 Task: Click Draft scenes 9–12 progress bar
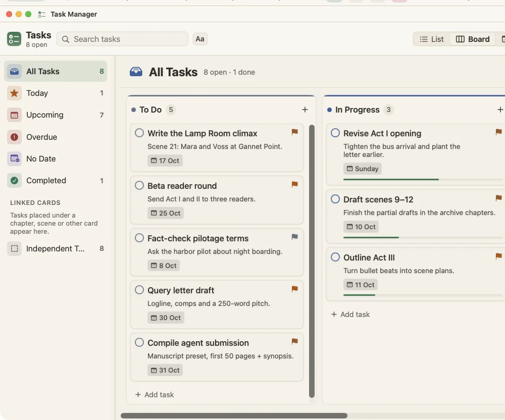[x=423, y=238]
